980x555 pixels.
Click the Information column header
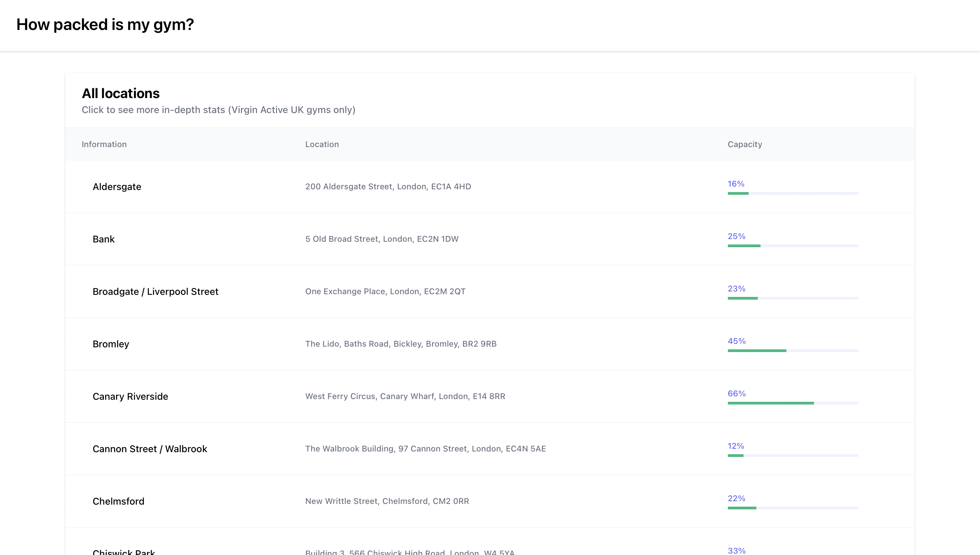pos(104,144)
